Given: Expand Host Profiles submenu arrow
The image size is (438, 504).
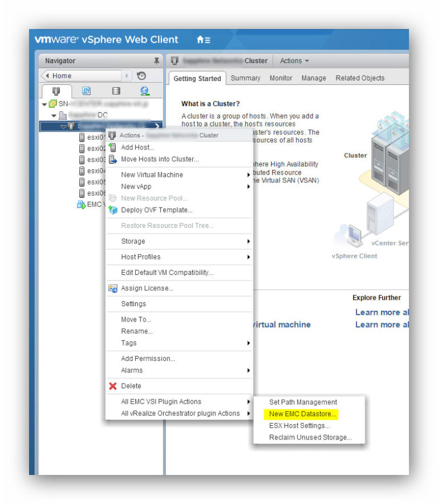Looking at the screenshot, I should coord(248,257).
